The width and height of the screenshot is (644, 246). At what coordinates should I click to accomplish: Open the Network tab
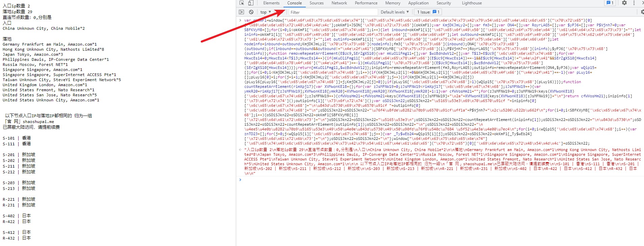pos(339,3)
